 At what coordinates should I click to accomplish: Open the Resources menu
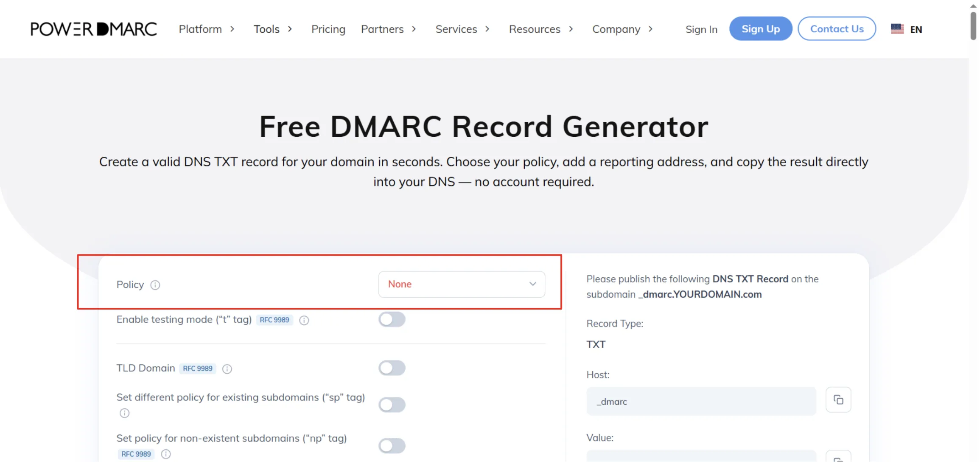pos(541,29)
